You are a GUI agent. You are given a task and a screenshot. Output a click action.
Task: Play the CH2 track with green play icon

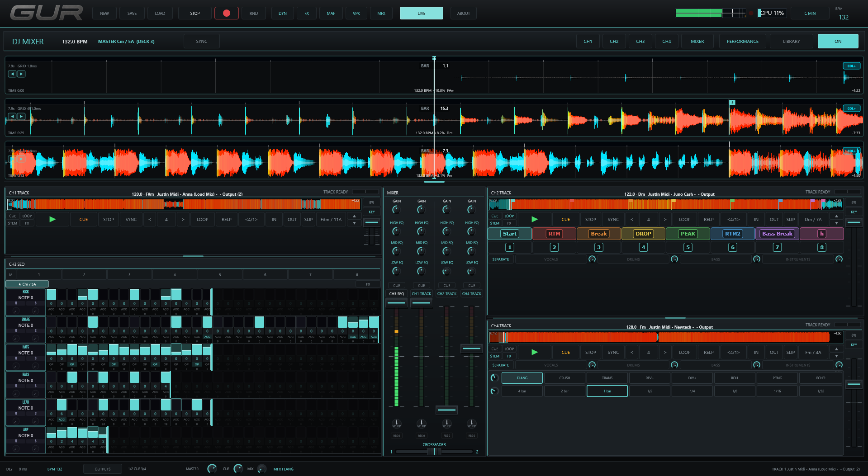click(x=535, y=219)
